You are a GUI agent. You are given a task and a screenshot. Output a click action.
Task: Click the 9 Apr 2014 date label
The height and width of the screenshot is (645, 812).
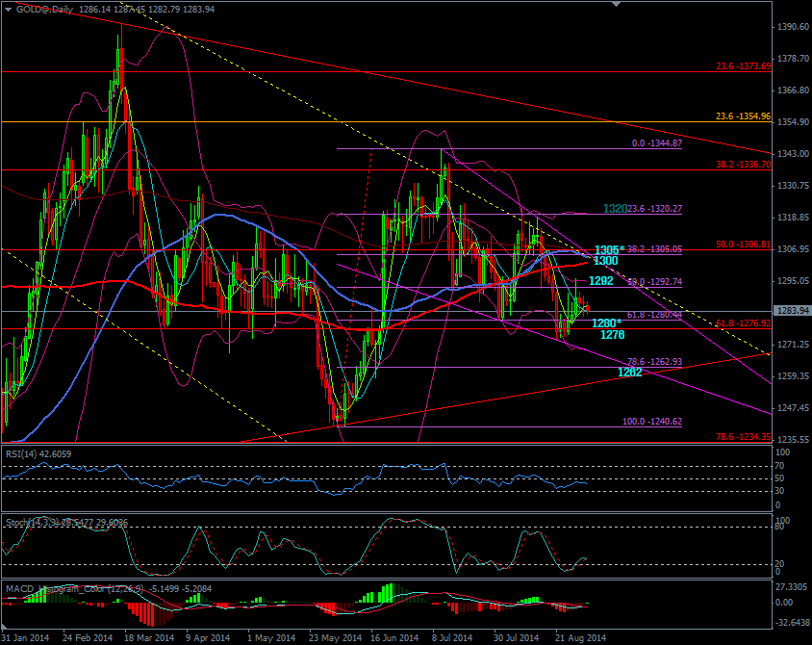click(208, 637)
